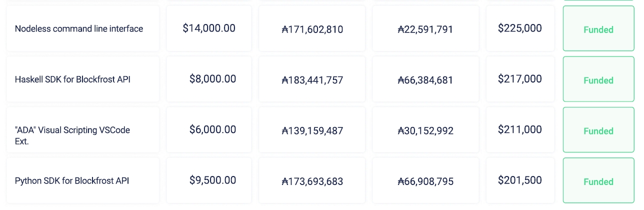Open the Nodeless command line interface proposal
This screenshot has height=210, width=644.
(x=79, y=29)
